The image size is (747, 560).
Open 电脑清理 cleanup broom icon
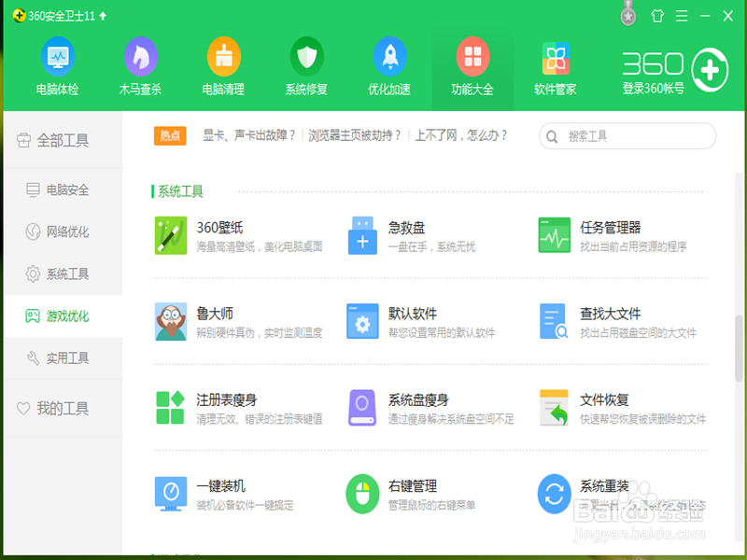(x=223, y=57)
